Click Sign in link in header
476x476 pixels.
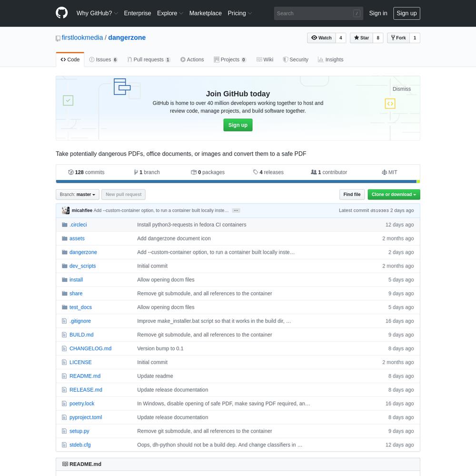click(x=378, y=13)
